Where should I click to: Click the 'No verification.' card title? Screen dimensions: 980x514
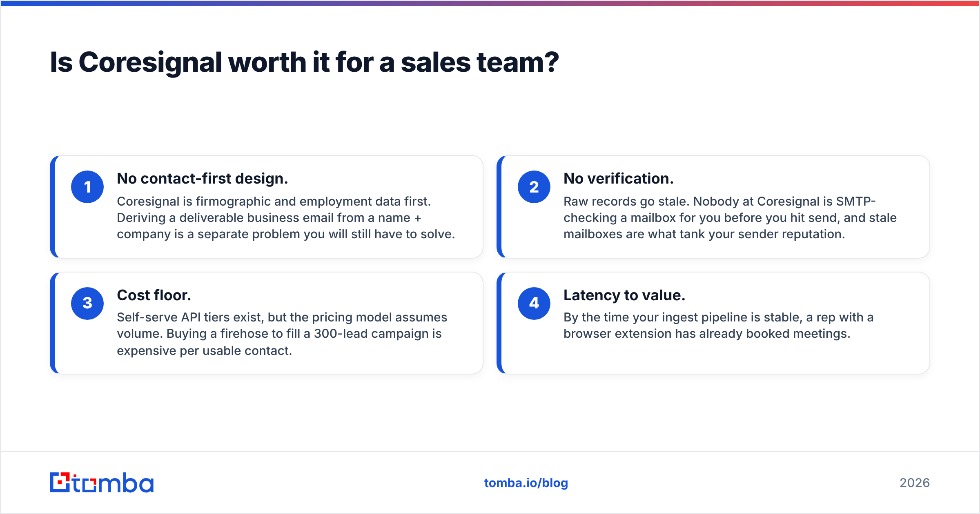tap(619, 179)
